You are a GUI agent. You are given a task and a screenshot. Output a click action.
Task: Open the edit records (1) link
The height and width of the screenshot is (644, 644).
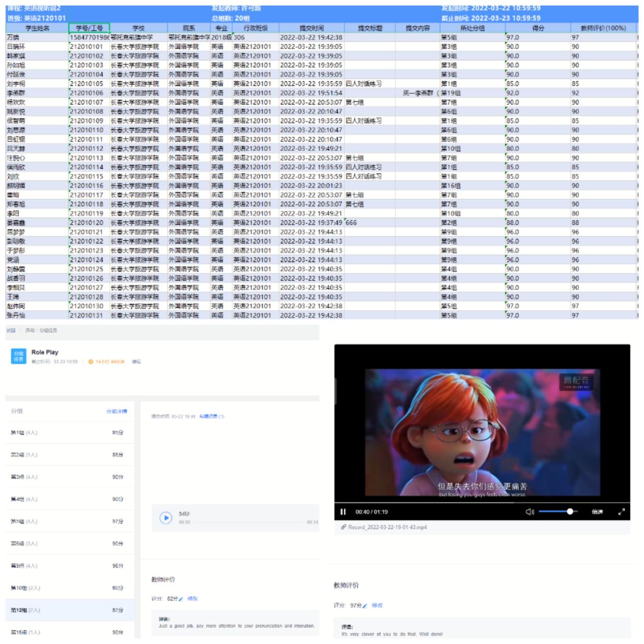(212, 416)
